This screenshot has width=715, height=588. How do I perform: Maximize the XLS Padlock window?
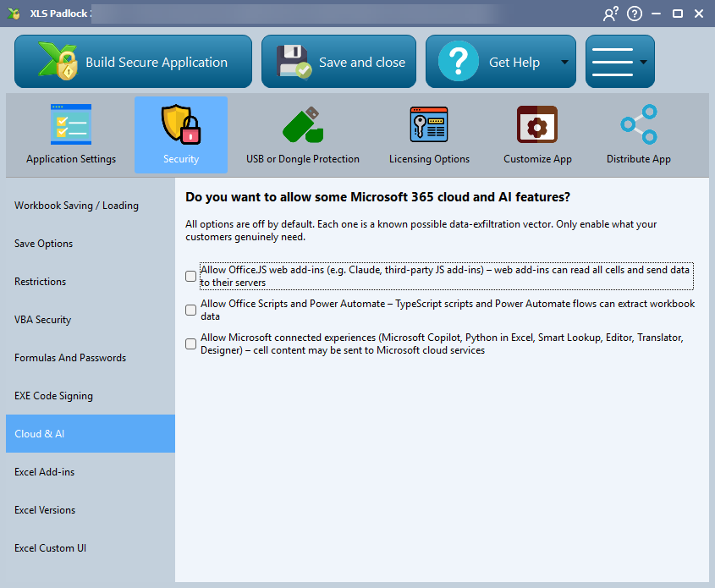(678, 14)
